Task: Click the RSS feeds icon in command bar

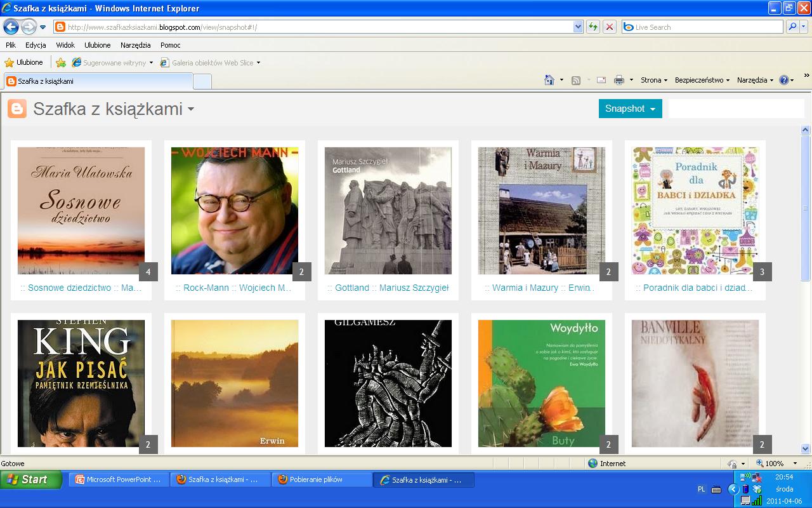Action: [576, 80]
